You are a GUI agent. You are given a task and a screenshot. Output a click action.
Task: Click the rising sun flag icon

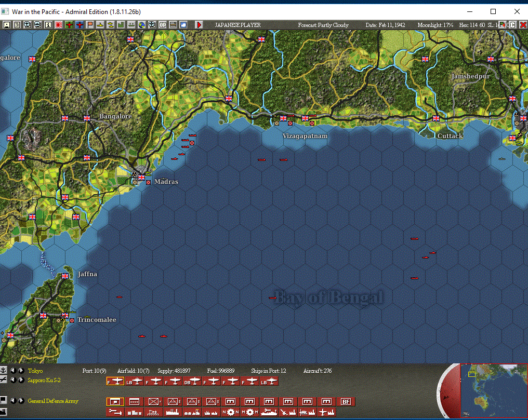59,24
